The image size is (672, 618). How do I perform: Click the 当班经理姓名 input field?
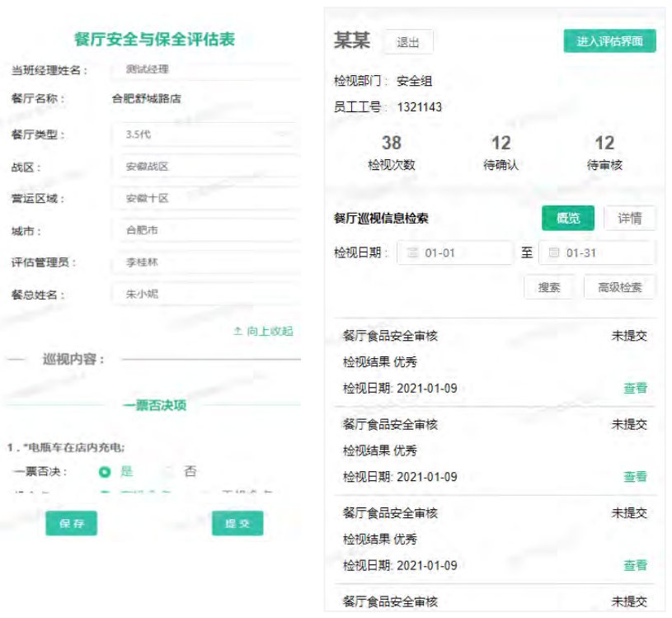pyautogui.click(x=204, y=70)
